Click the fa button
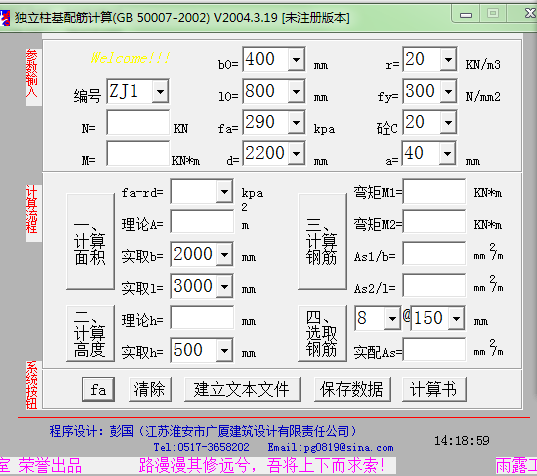 [98, 390]
